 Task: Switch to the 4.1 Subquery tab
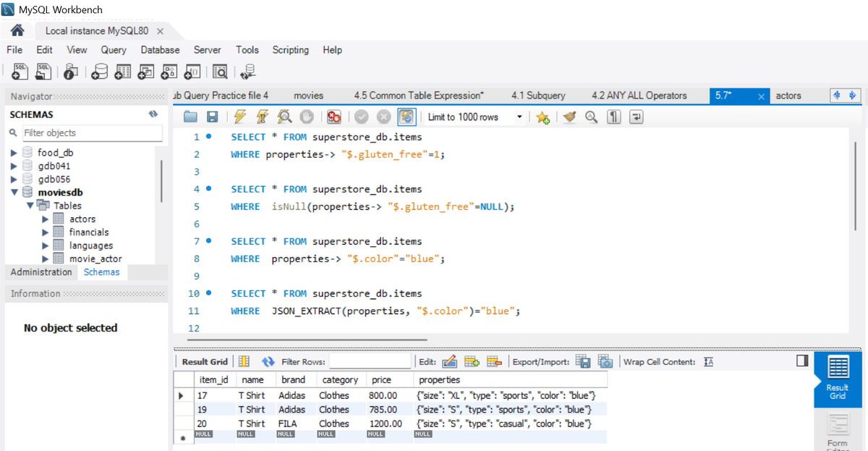tap(538, 96)
